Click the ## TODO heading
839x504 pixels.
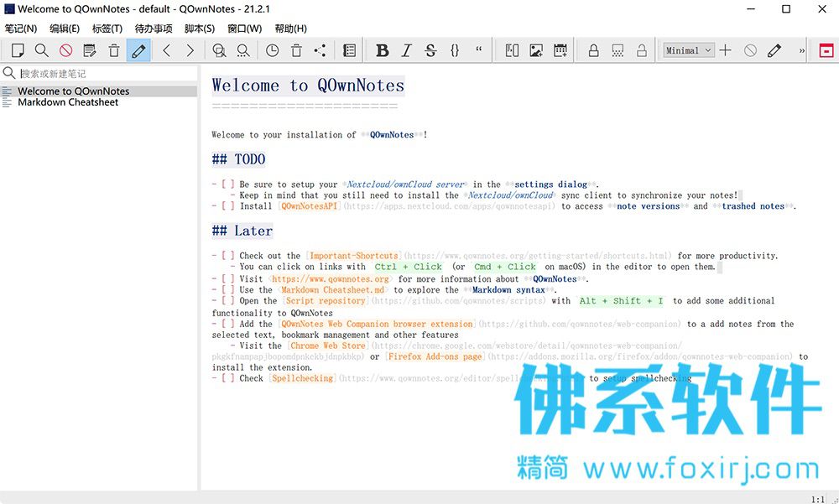(238, 159)
